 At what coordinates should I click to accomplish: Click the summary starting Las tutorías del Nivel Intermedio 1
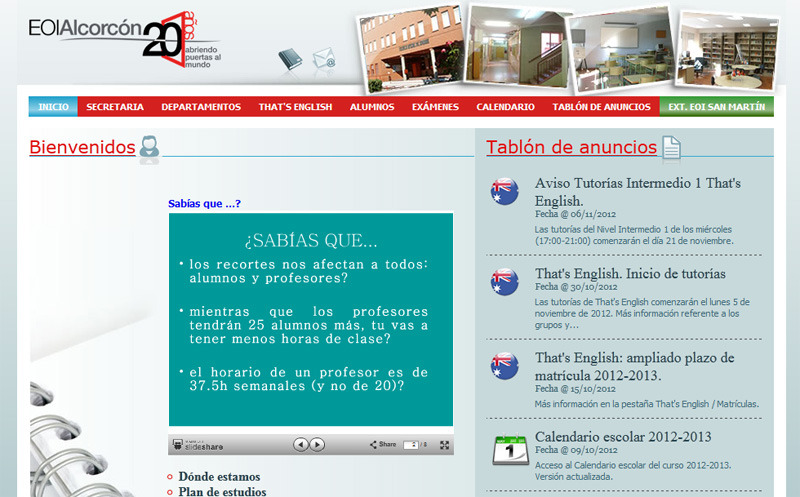tap(634, 235)
